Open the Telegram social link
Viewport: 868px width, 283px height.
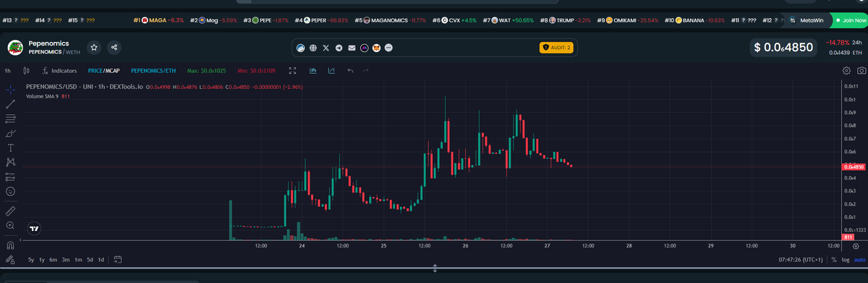pos(339,48)
